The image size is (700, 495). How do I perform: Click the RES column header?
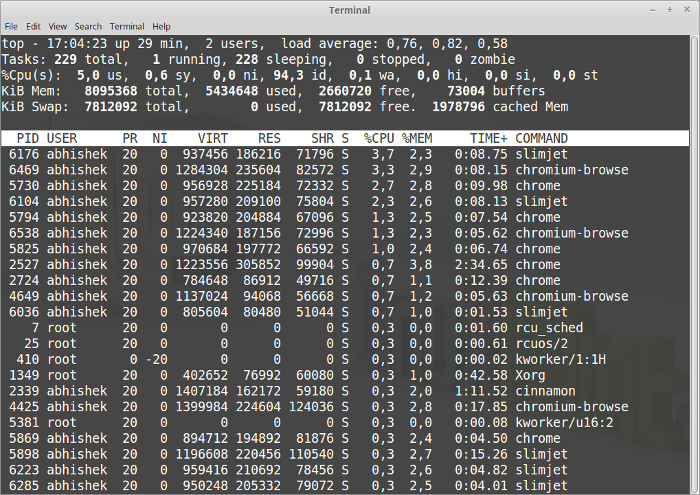pos(269,138)
